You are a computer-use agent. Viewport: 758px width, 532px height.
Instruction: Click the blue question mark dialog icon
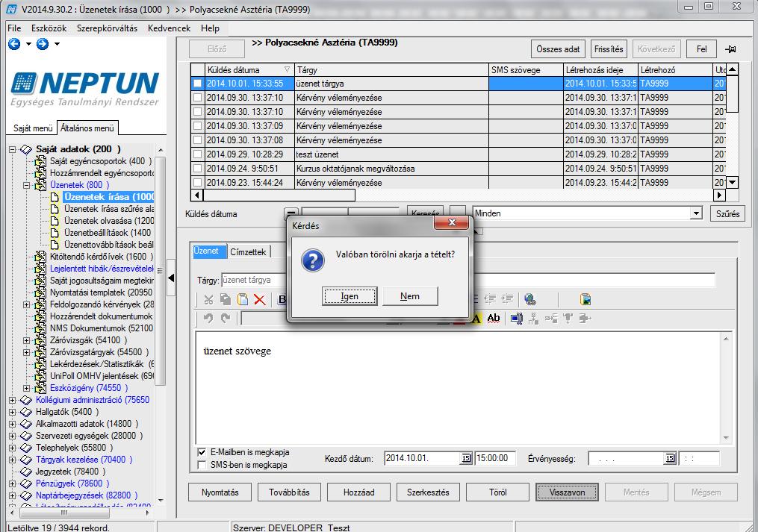pos(313,260)
